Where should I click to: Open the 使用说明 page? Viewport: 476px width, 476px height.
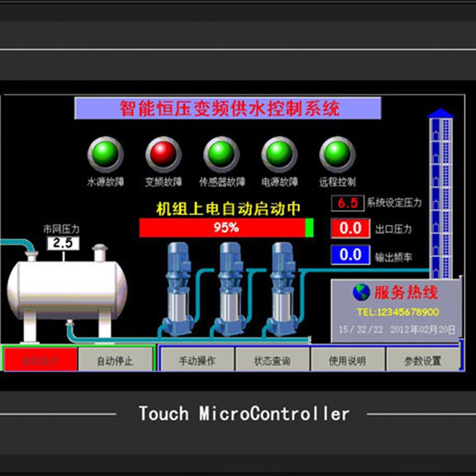[347, 360]
